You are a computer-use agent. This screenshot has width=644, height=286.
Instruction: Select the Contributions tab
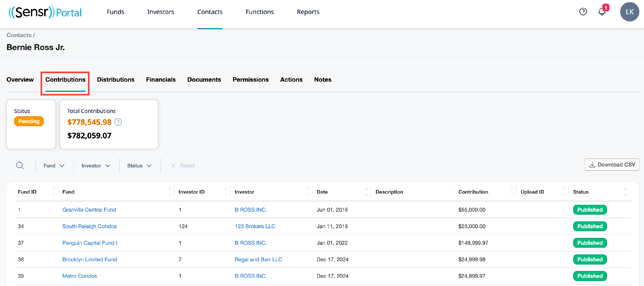65,80
